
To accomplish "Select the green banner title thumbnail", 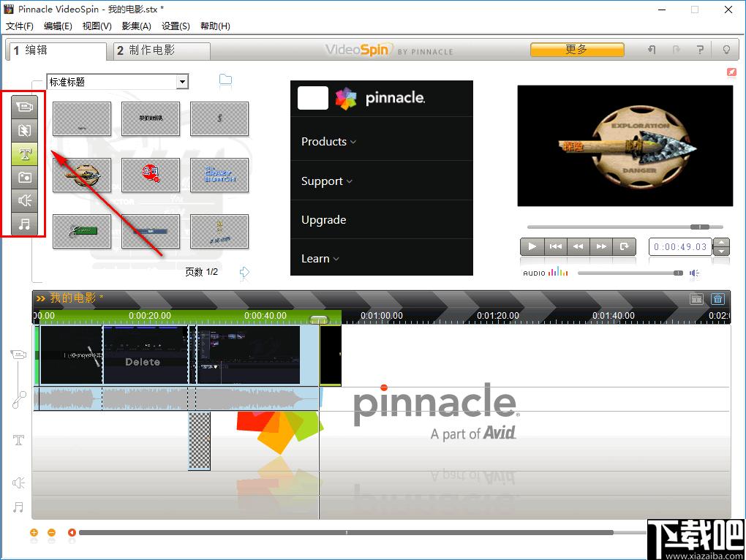I will pos(81,232).
